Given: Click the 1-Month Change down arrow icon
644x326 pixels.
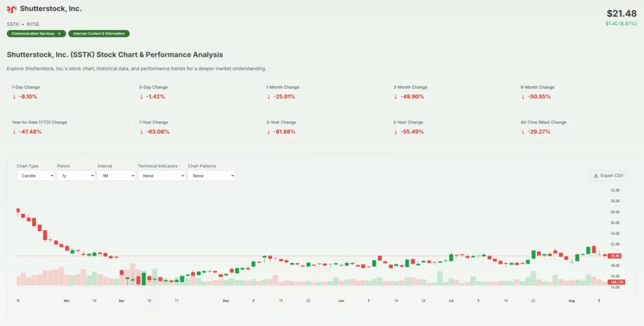Looking at the screenshot, I should [x=269, y=97].
